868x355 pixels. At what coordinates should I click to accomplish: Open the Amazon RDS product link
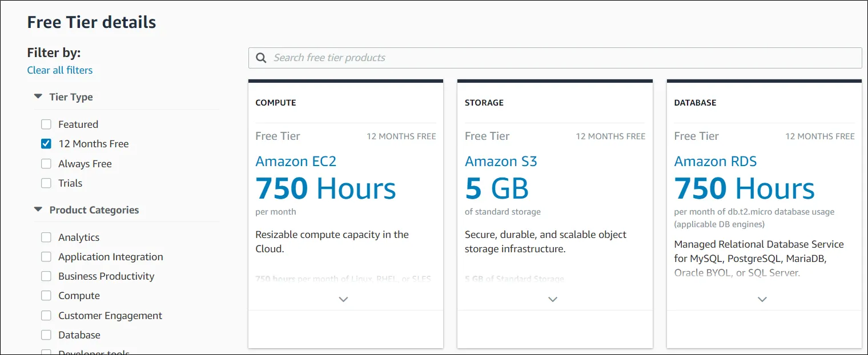pos(715,162)
